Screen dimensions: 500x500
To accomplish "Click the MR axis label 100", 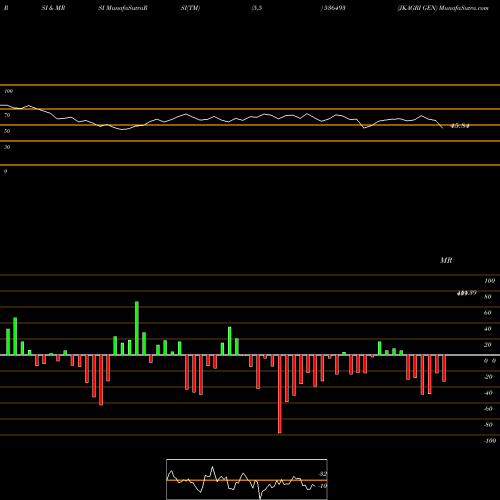I will point(490,281).
